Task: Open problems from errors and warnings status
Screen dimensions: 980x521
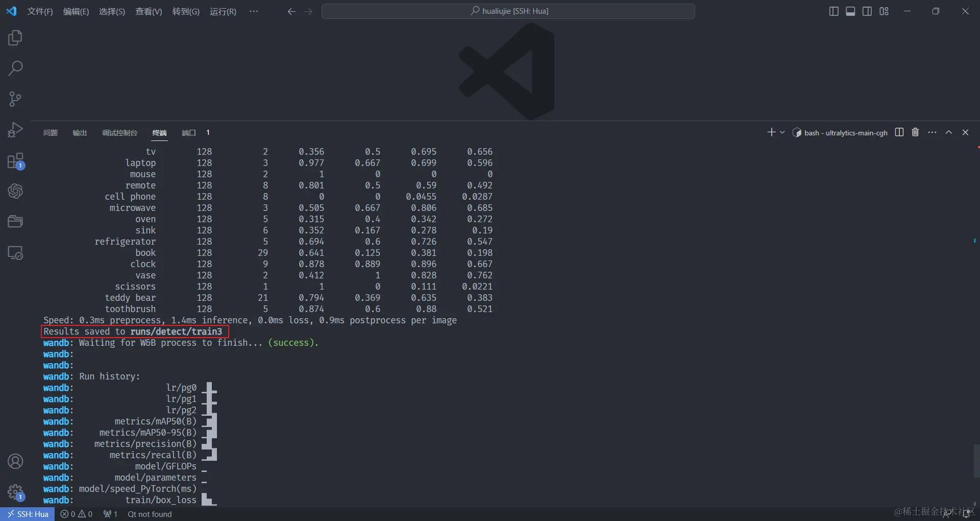Action: coord(76,514)
